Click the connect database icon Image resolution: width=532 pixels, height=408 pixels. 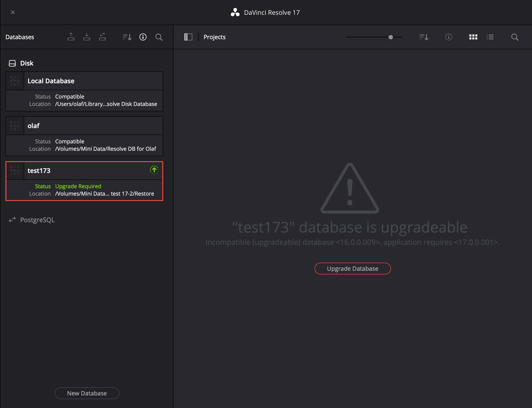pyautogui.click(x=103, y=37)
